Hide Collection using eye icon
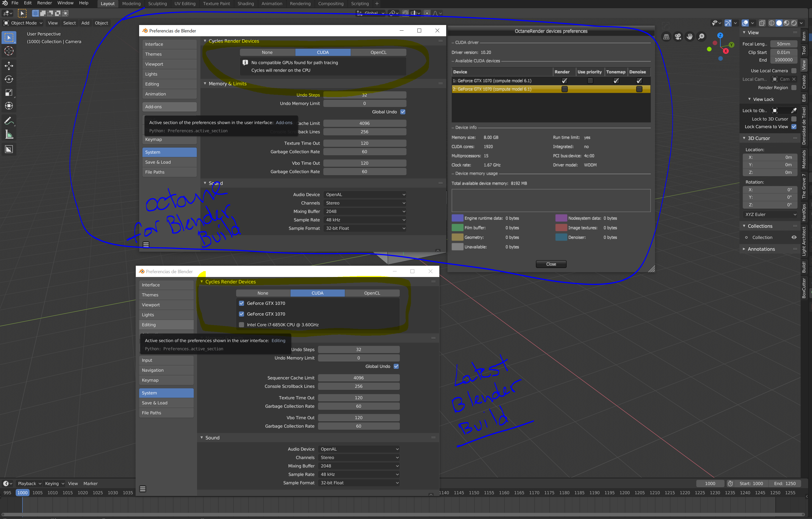This screenshot has height=519, width=812. click(794, 237)
